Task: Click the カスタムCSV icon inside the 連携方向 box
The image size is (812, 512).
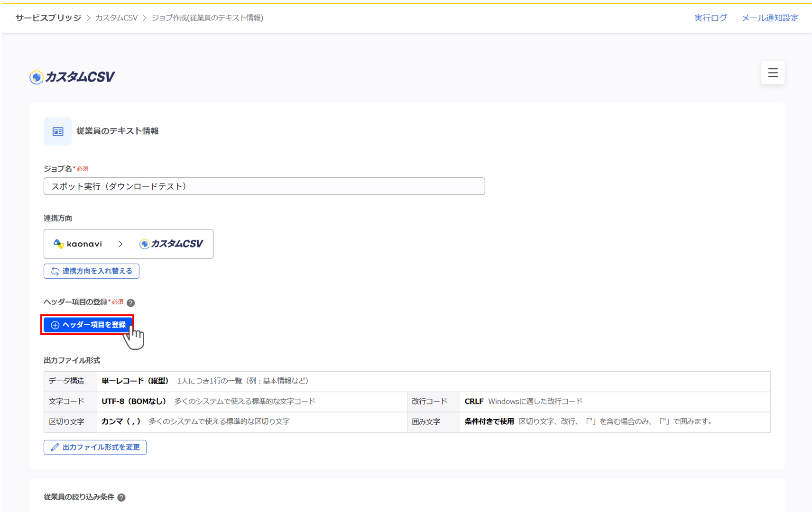Action: coord(144,244)
